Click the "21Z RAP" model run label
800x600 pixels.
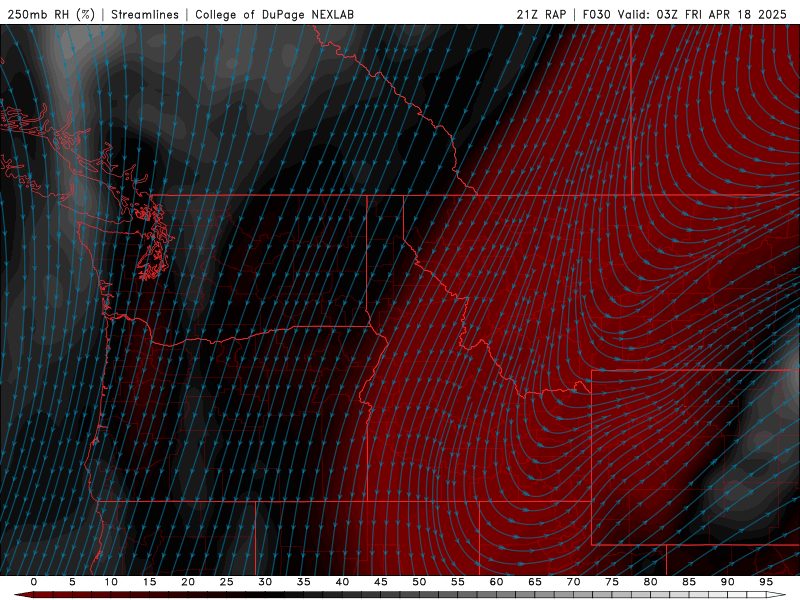tap(541, 14)
